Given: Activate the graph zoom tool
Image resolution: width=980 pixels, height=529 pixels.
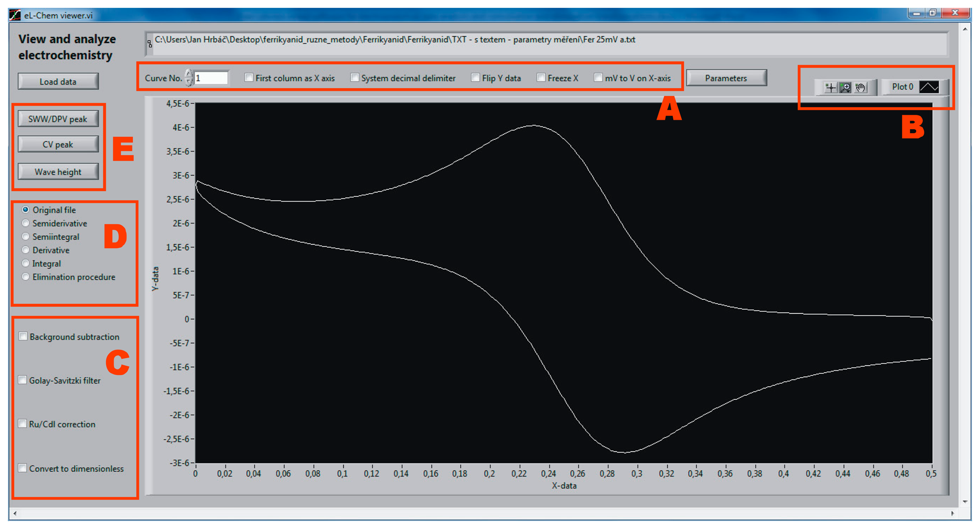Looking at the screenshot, I should 845,88.
